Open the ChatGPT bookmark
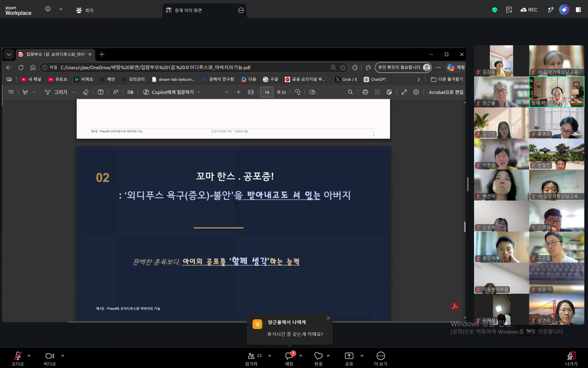Screen dimensions: 588x368 [375, 79]
